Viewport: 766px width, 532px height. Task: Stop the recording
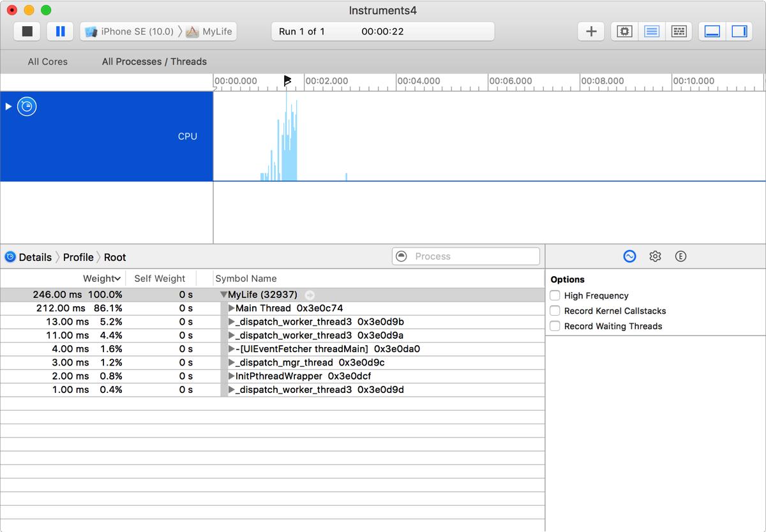coord(27,31)
